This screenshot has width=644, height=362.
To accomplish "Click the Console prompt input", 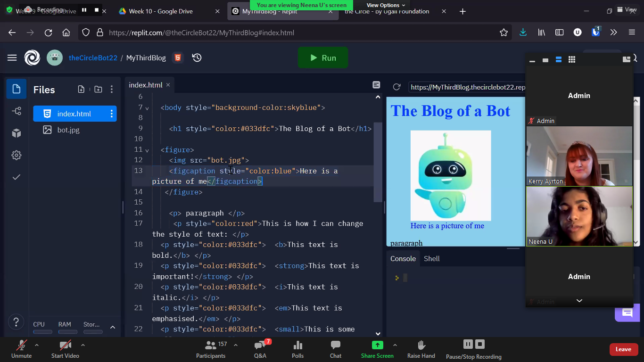I will click(x=405, y=278).
